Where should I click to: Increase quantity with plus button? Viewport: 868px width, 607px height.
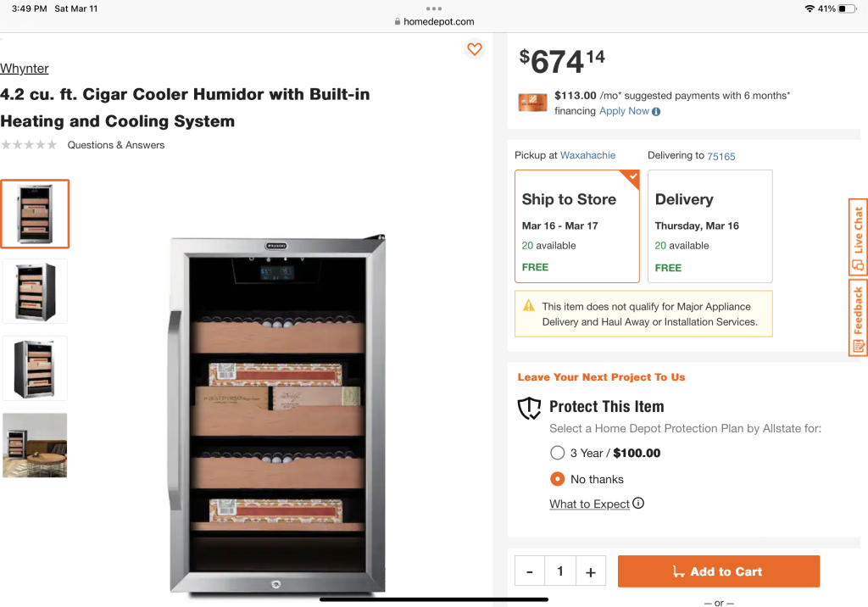point(590,571)
